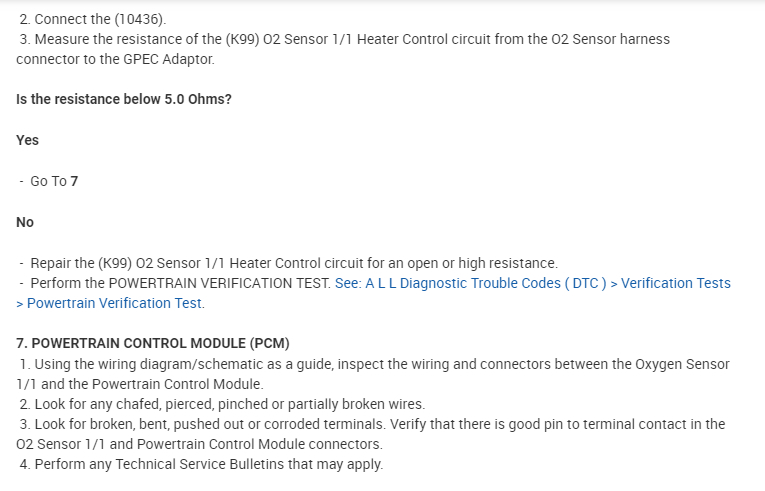Click the bold 7 after Go To
This screenshot has width=765, height=491.
pos(74,181)
